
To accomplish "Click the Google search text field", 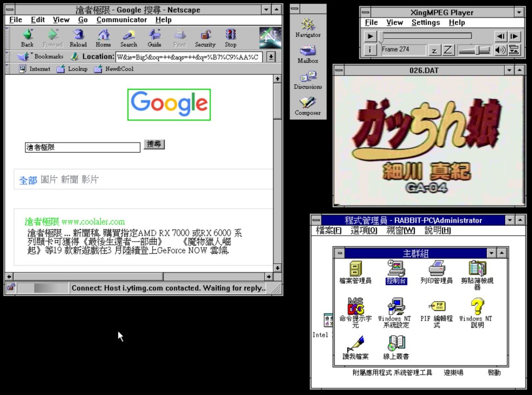I will point(83,147).
